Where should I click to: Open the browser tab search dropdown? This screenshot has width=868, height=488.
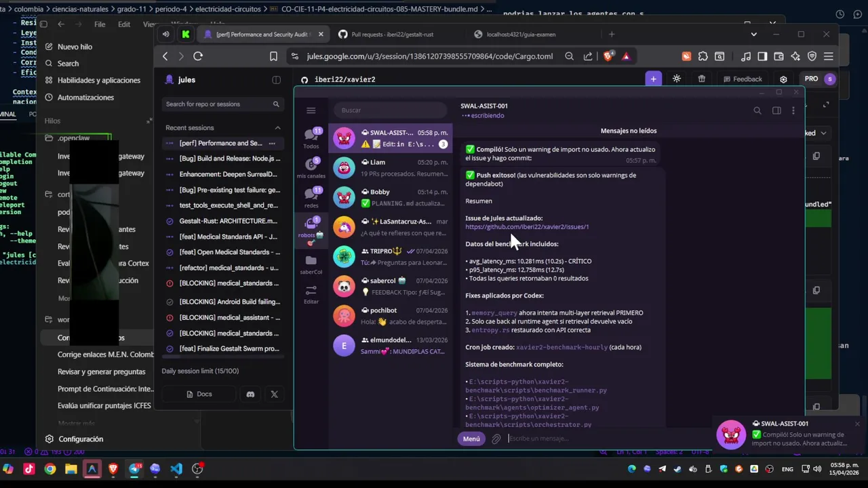pos(753,34)
